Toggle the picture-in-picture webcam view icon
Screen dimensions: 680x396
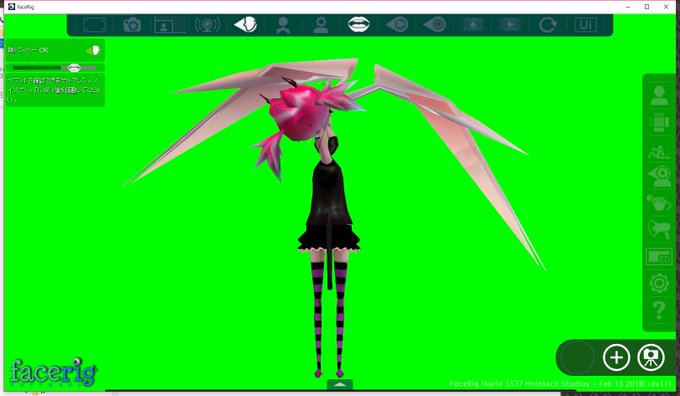point(170,25)
